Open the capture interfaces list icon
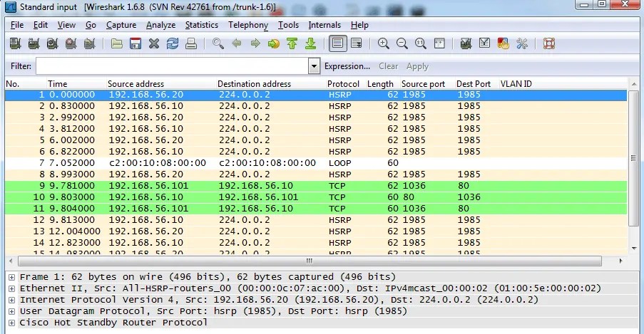 point(15,43)
